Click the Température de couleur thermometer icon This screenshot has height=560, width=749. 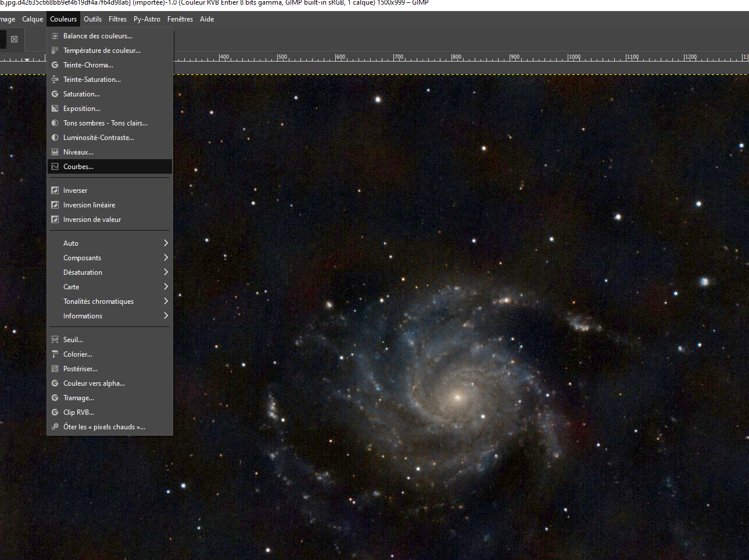tap(55, 51)
